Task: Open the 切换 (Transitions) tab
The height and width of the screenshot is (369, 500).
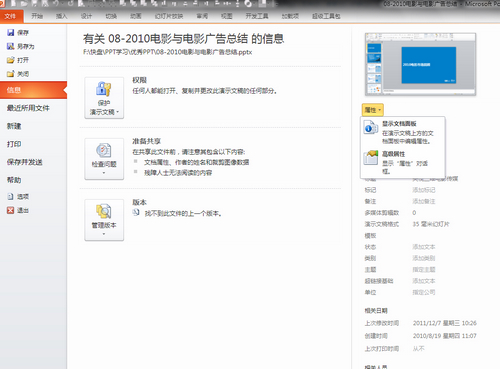Action: pyautogui.click(x=111, y=16)
